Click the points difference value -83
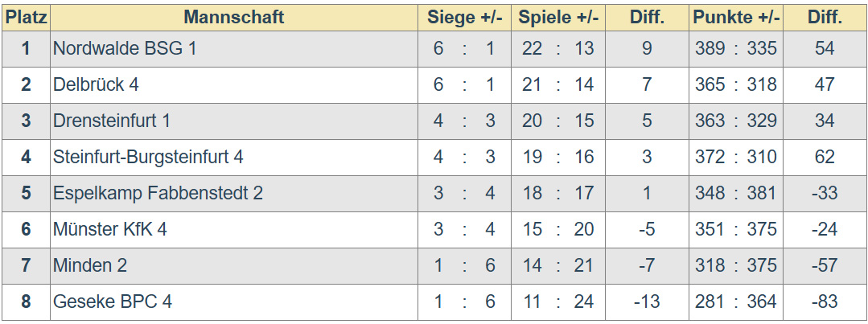868x324 pixels. pos(825,301)
